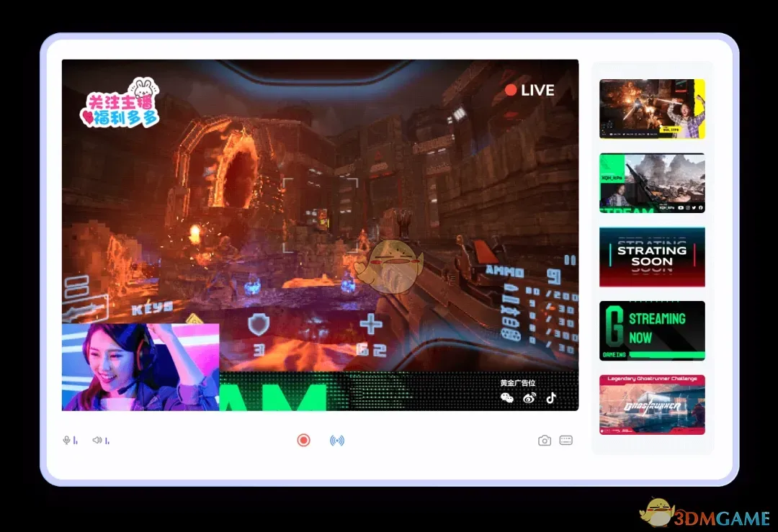This screenshot has height=532, width=778.
Task: Choose the second green STREAM overlay template
Action: coord(652,183)
